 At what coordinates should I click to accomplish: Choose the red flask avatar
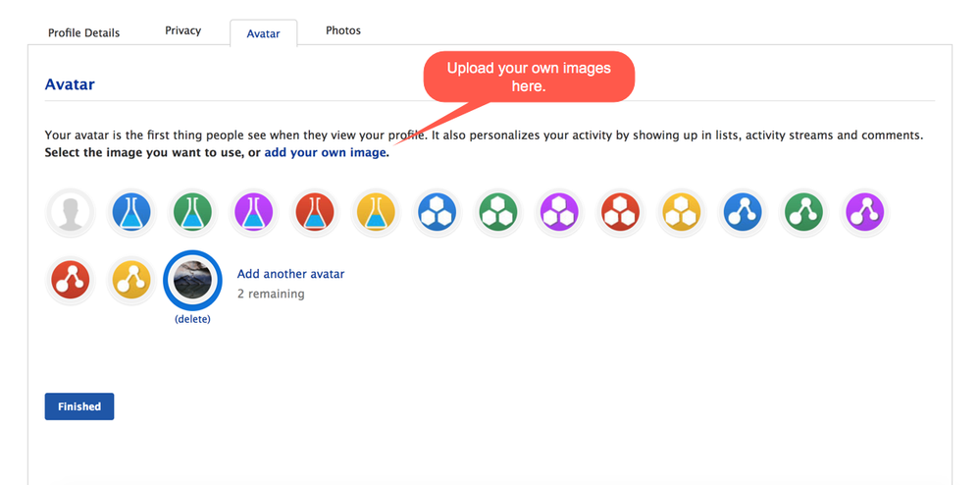coord(315,212)
